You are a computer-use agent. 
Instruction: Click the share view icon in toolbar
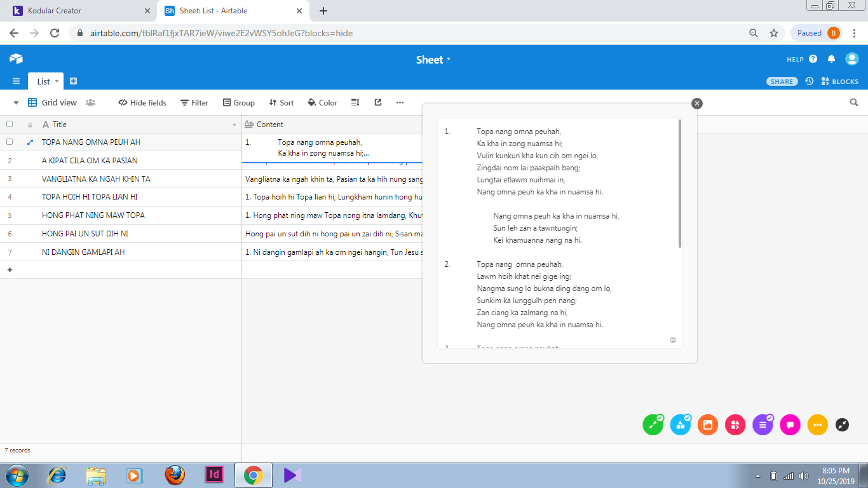378,102
